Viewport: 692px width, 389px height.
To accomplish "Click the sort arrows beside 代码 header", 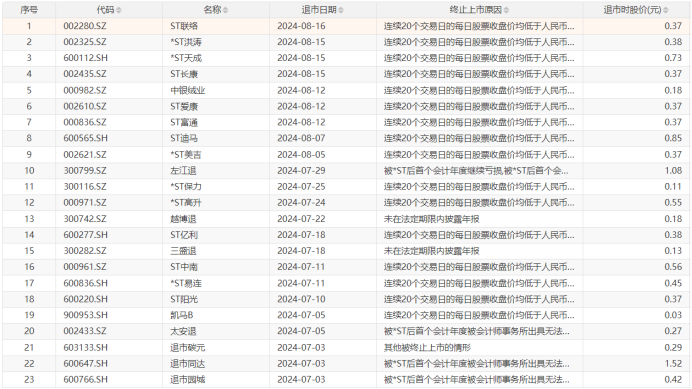I will pyautogui.click(x=118, y=10).
